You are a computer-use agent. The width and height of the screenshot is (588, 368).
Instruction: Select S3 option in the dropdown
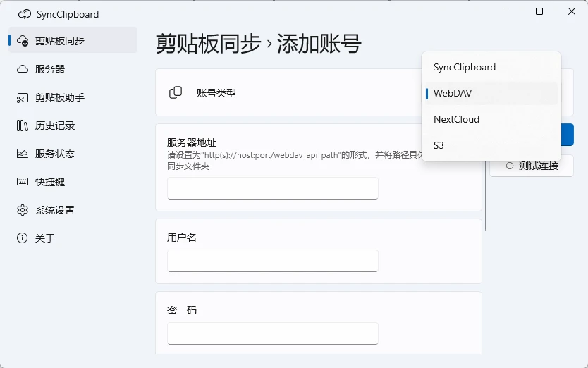[x=491, y=145]
